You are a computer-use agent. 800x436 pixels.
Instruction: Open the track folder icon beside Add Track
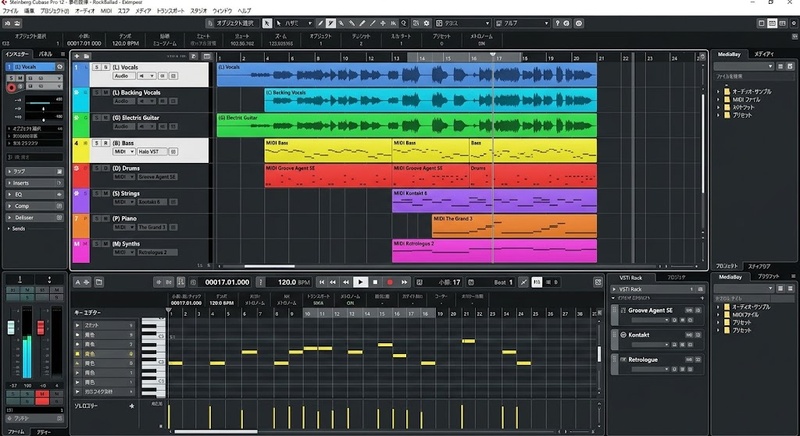87,56
